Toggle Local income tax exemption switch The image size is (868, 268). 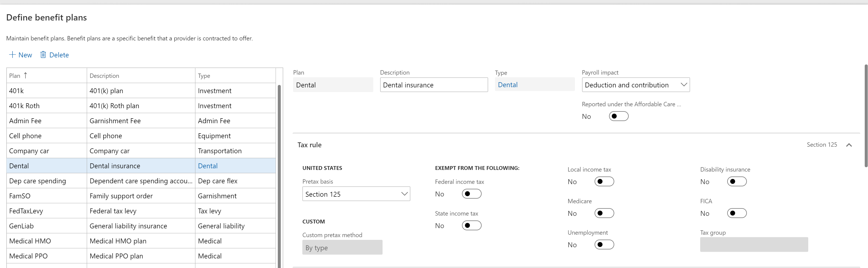pyautogui.click(x=604, y=182)
